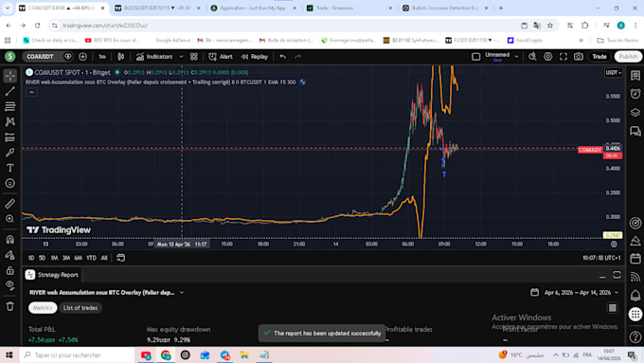This screenshot has height=363, width=644.
Task: Open the go to date icon
Action: click(x=121, y=258)
